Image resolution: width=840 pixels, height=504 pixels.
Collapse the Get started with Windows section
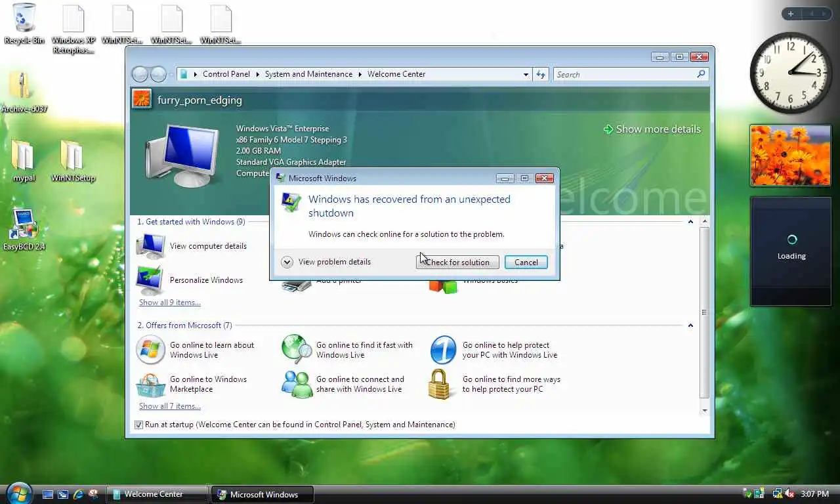point(690,222)
